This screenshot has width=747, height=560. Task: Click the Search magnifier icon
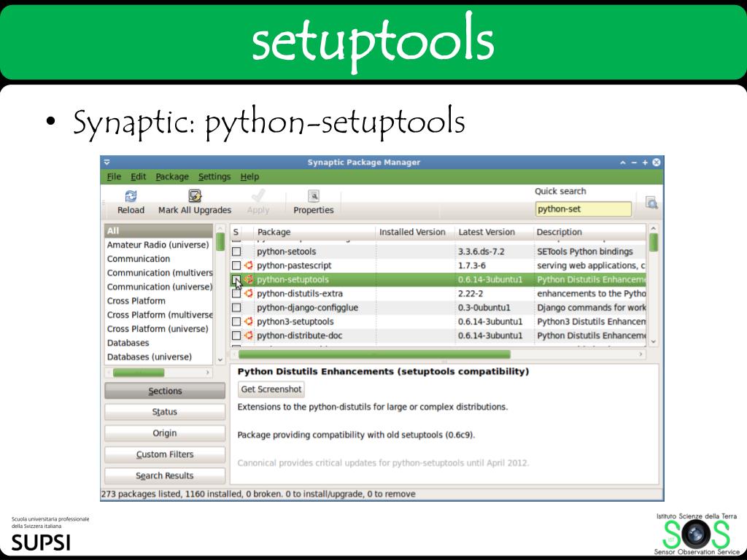click(651, 203)
